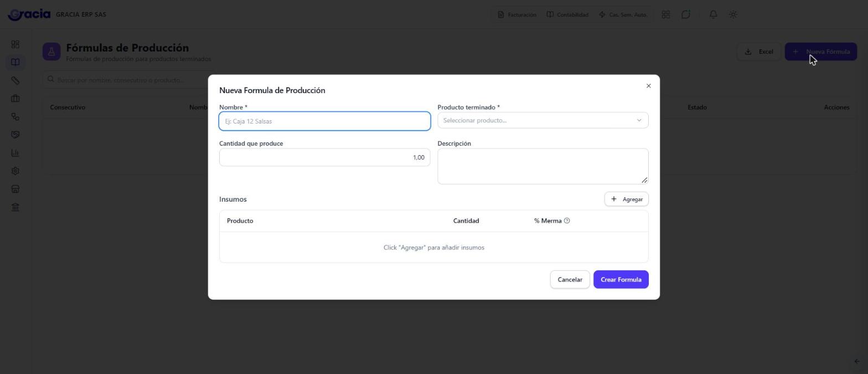The width and height of the screenshot is (868, 374).
Task: Open the chat message icon in top bar
Action: 686,14
